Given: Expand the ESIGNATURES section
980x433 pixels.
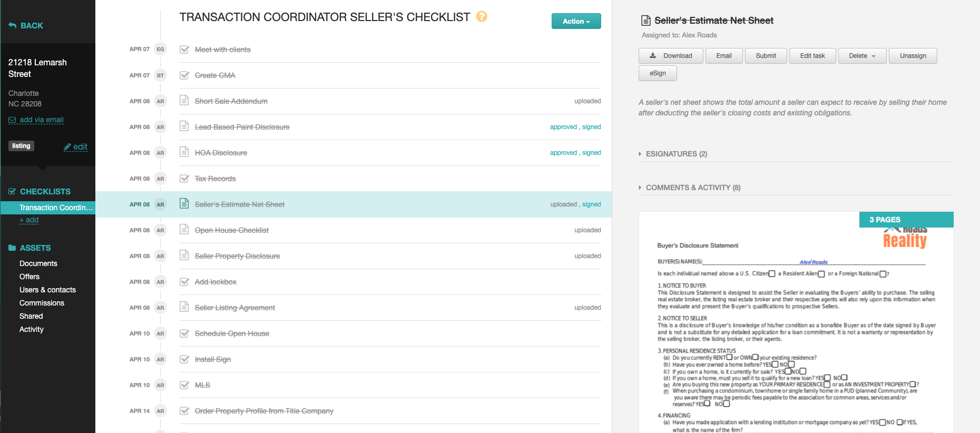Looking at the screenshot, I should pyautogui.click(x=676, y=154).
